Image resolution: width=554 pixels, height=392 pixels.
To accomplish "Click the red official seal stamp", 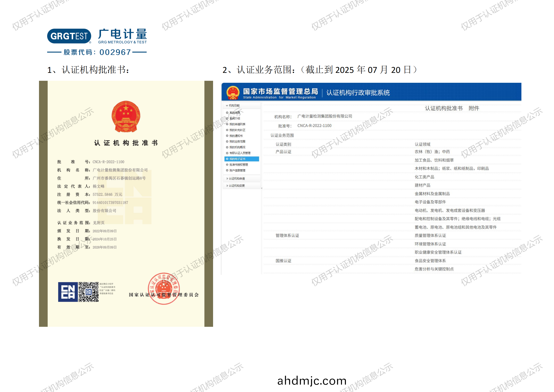I will click(163, 289).
